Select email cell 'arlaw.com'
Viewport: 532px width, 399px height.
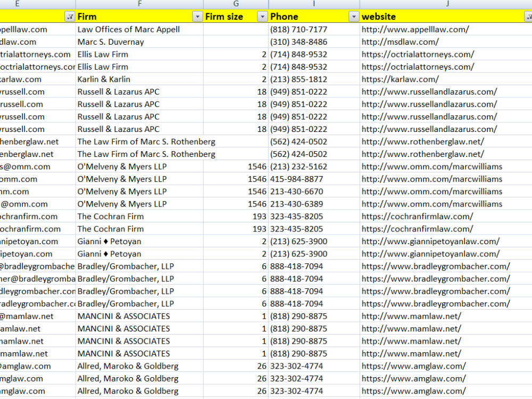click(38, 79)
